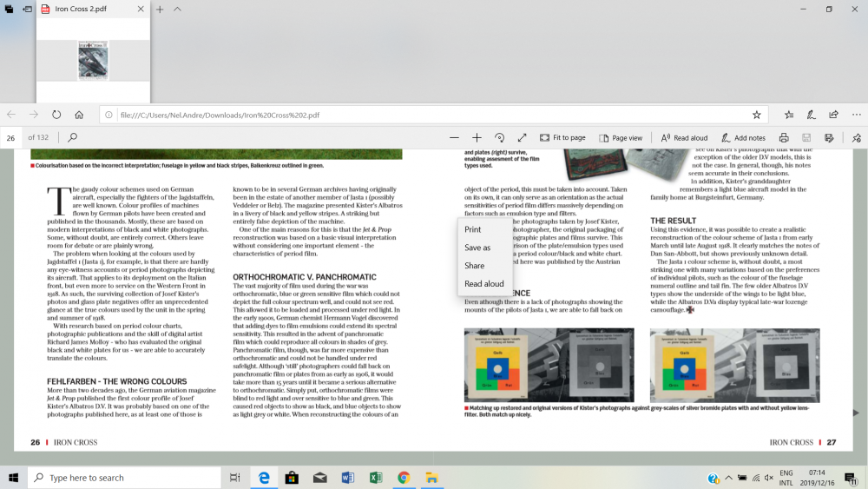This screenshot has width=868, height=489.
Task: Click the ENG INTL language indicator
Action: click(x=786, y=478)
